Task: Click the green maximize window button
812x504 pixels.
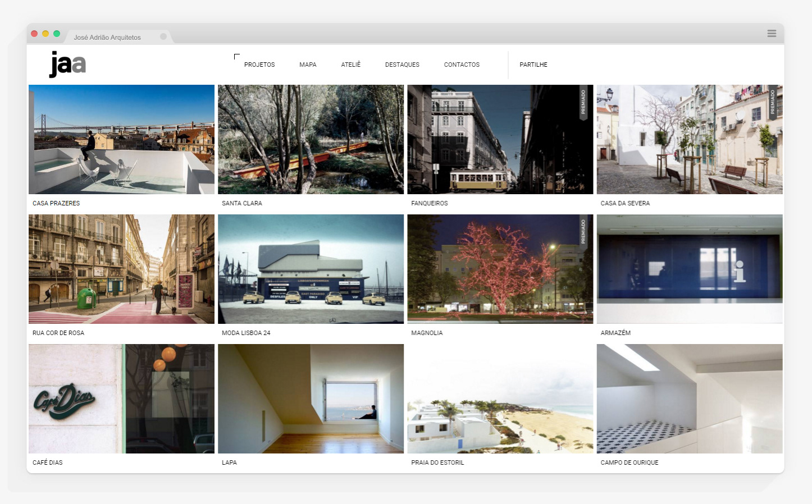Action: point(57,34)
